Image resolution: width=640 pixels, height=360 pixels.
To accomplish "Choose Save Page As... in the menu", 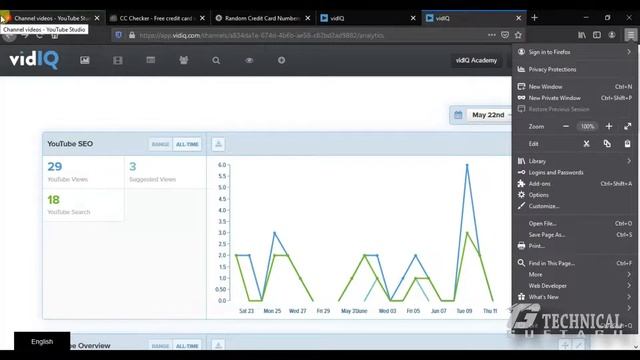I will [574, 235].
